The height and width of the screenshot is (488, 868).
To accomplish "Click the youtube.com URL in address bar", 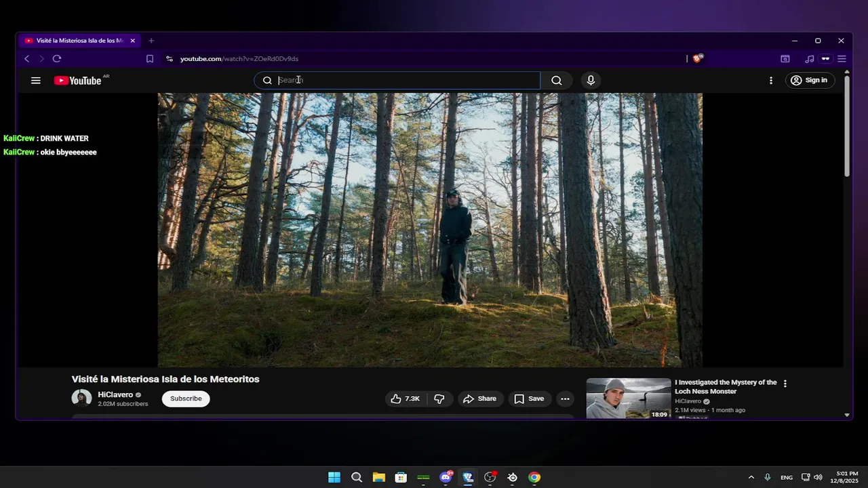I will point(239,59).
